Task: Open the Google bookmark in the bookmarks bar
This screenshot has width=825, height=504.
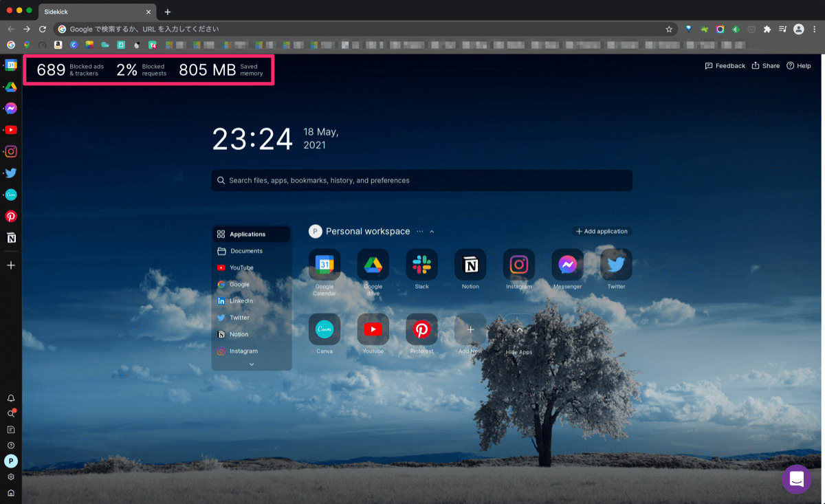Action: click(x=10, y=45)
